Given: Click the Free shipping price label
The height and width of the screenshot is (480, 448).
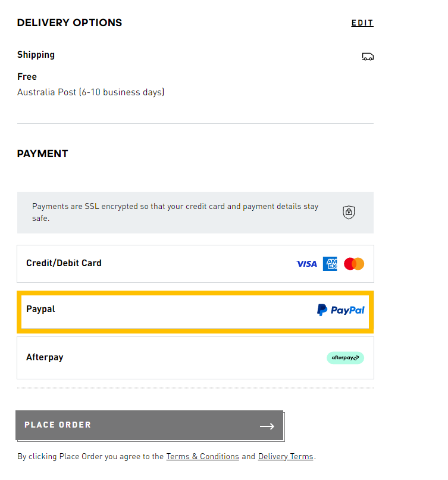Looking at the screenshot, I should pos(27,77).
